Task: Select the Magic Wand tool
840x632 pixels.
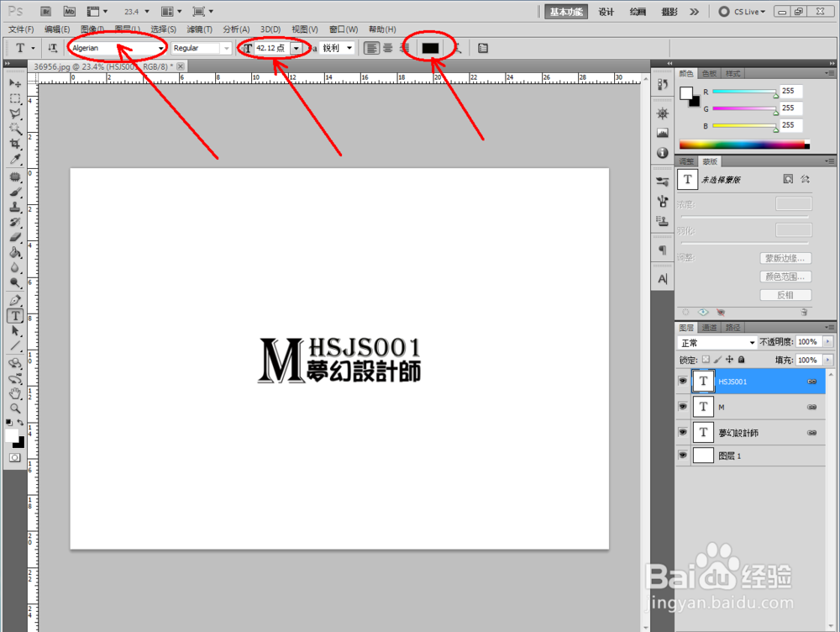Action: [x=15, y=129]
